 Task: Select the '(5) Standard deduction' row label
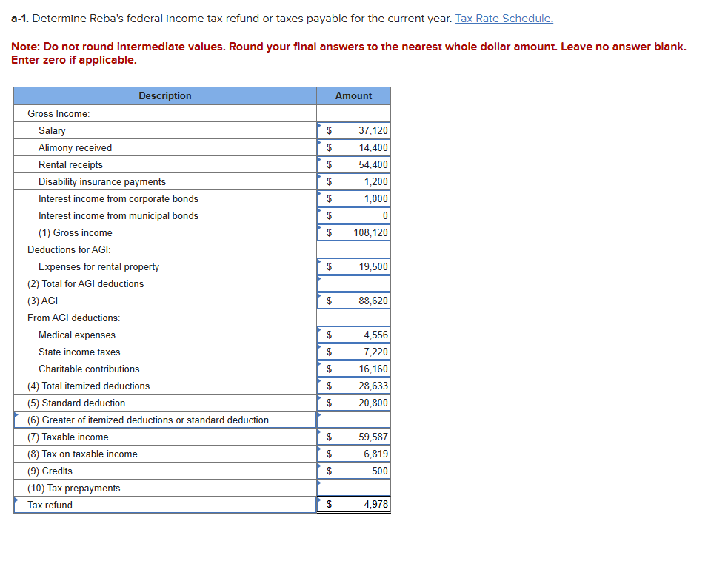tap(76, 403)
